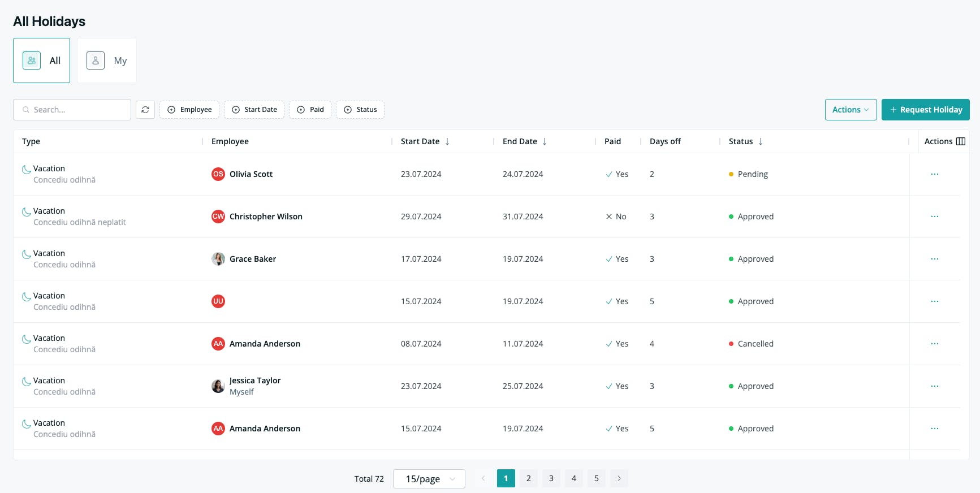Open the three-dot menu for Christopher Wilson's holiday
This screenshot has width=980, height=493.
tap(935, 217)
